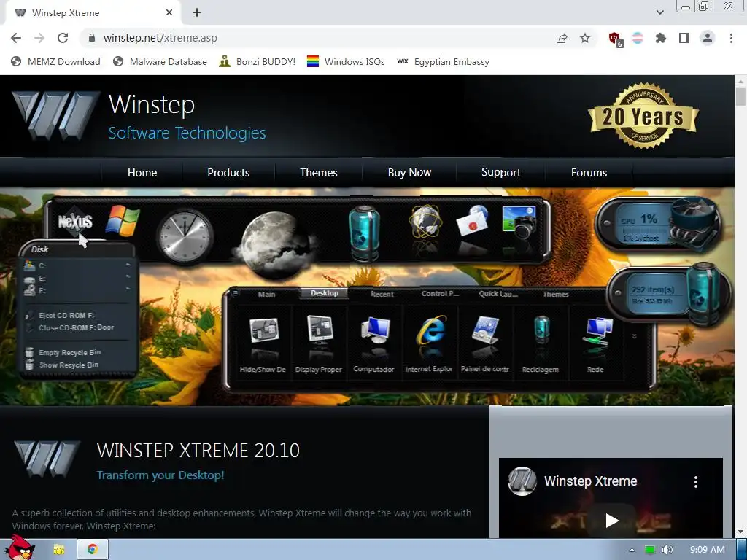Open the Themes menu item
Viewport: 747px width, 560px height.
[318, 172]
